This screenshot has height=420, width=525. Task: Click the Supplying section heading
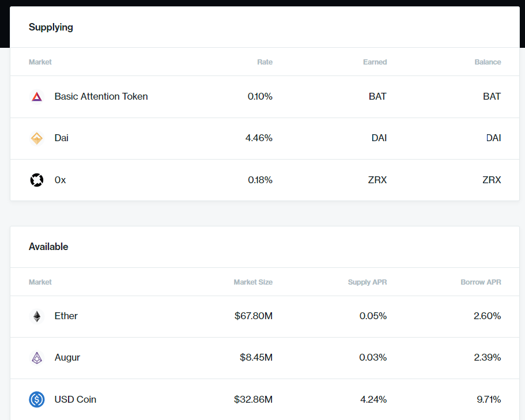51,28
